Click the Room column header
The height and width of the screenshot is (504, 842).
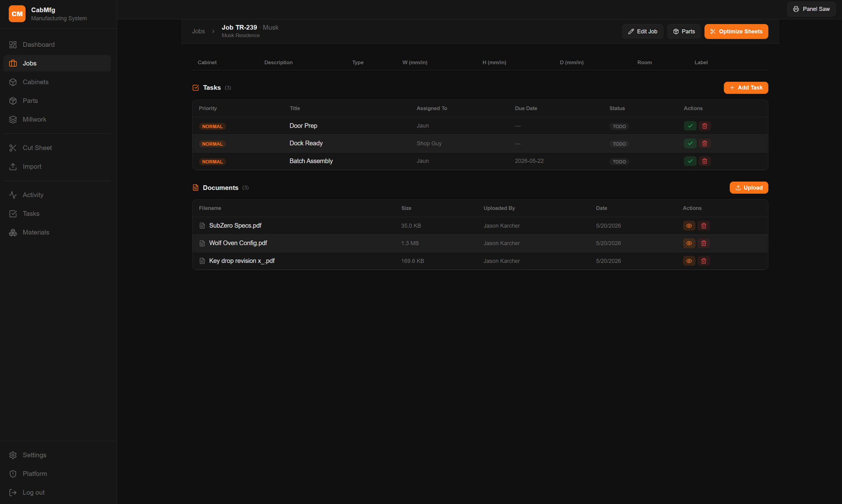tap(644, 62)
